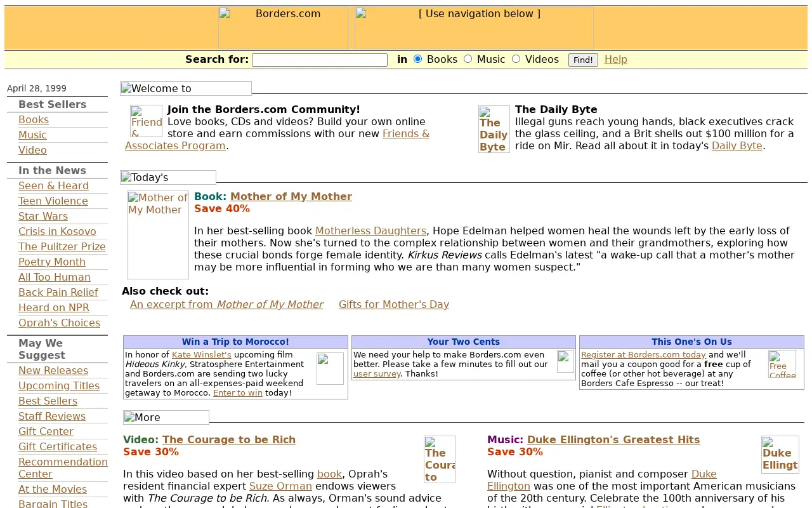Open Crisis in Kosovo sidebar link

(57, 231)
